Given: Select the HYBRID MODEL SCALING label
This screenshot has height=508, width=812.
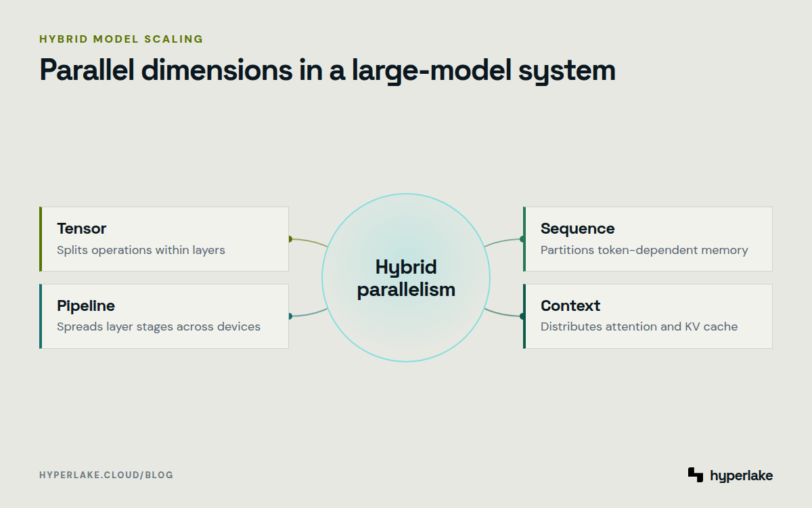Looking at the screenshot, I should tap(121, 39).
